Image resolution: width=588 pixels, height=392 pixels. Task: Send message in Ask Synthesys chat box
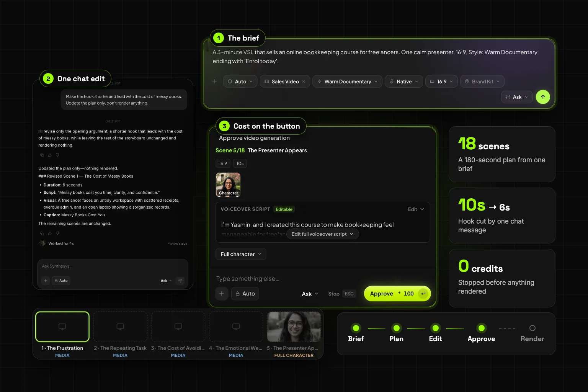coord(180,281)
